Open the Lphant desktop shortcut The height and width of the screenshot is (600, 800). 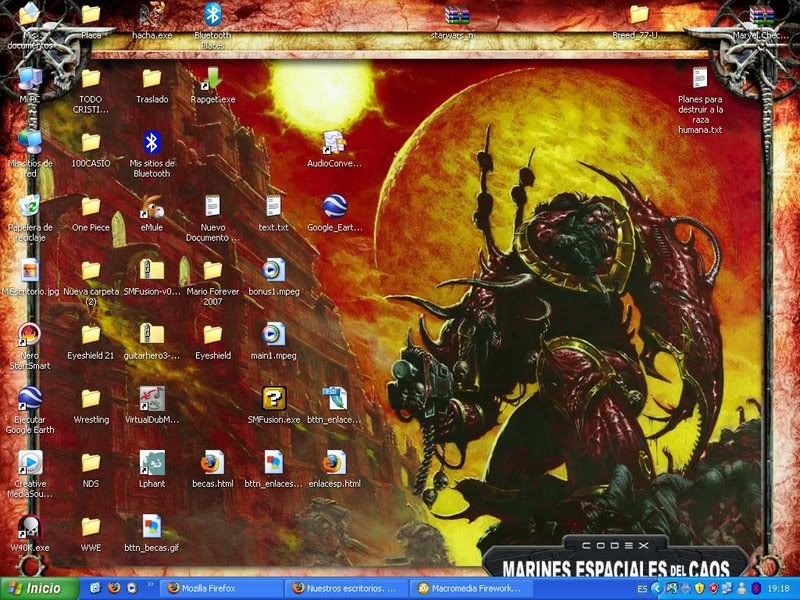point(152,463)
